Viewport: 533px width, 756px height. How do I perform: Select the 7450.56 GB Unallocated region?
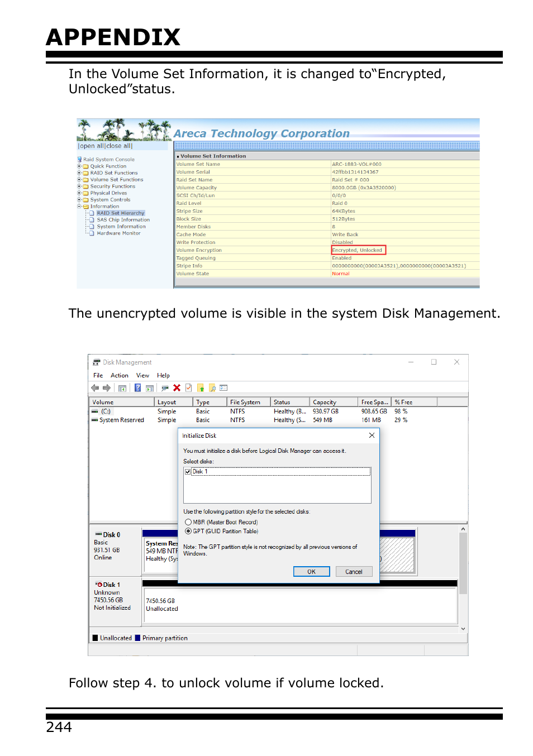pyautogui.click(x=300, y=605)
